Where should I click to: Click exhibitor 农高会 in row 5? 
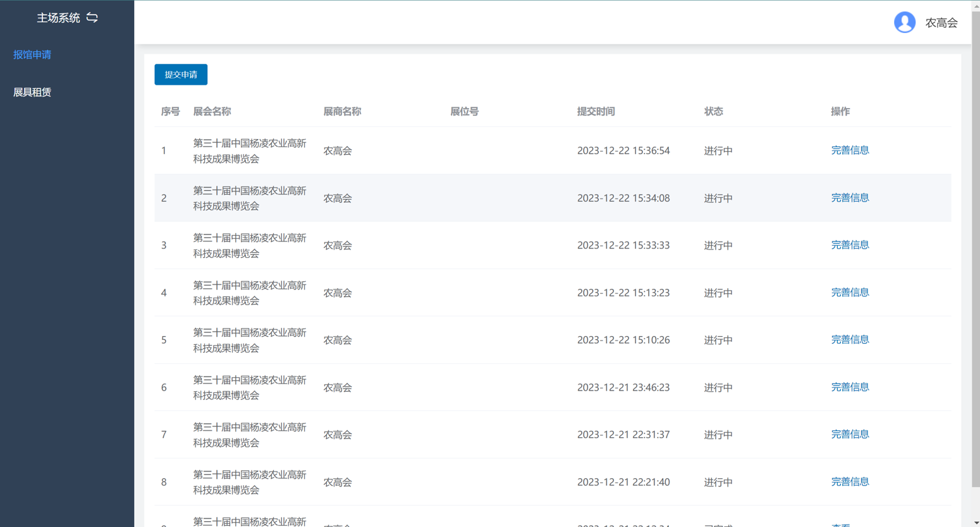338,340
